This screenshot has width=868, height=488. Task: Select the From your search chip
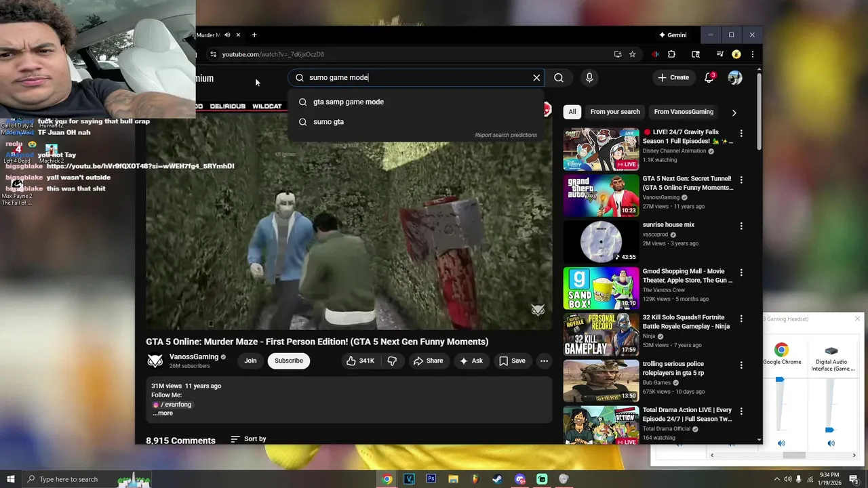(615, 112)
